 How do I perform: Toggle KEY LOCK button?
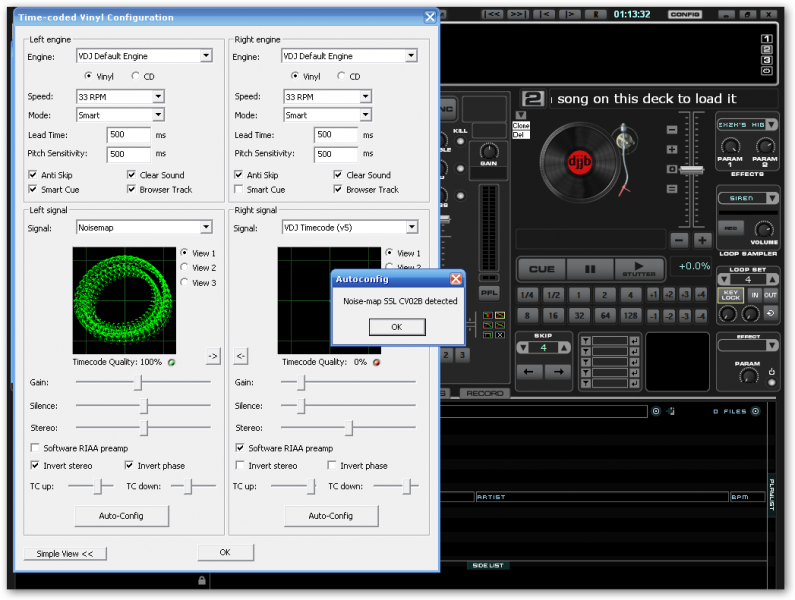tap(730, 295)
